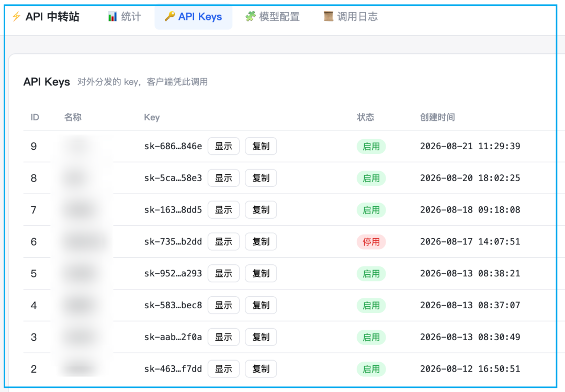
Task: Reveal key sk-163…8dd5 with 显示
Action: point(223,209)
